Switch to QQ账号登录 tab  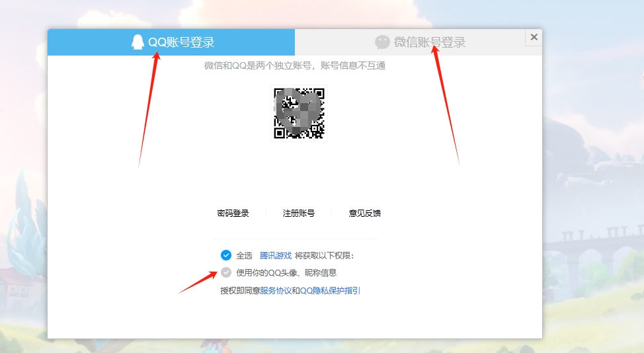[x=171, y=42]
